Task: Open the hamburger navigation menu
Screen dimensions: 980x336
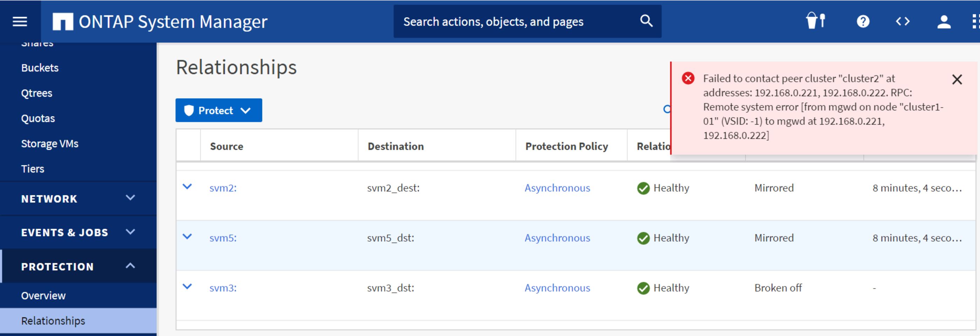Action: 20,21
